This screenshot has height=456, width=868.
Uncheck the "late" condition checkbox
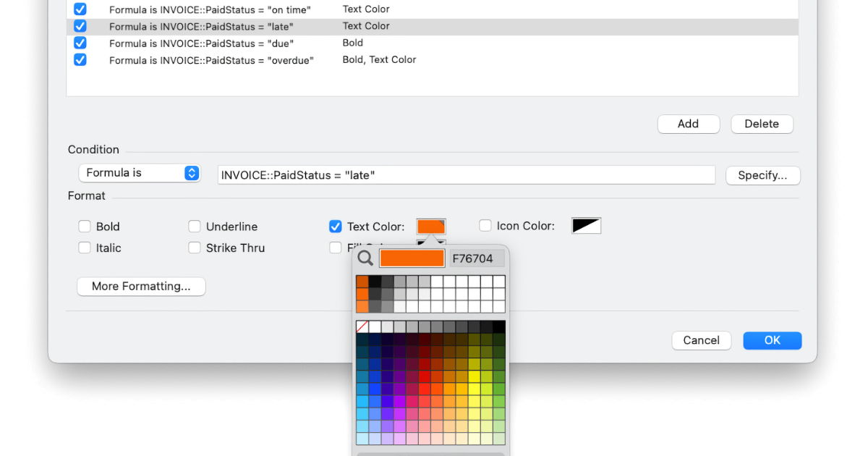click(80, 26)
